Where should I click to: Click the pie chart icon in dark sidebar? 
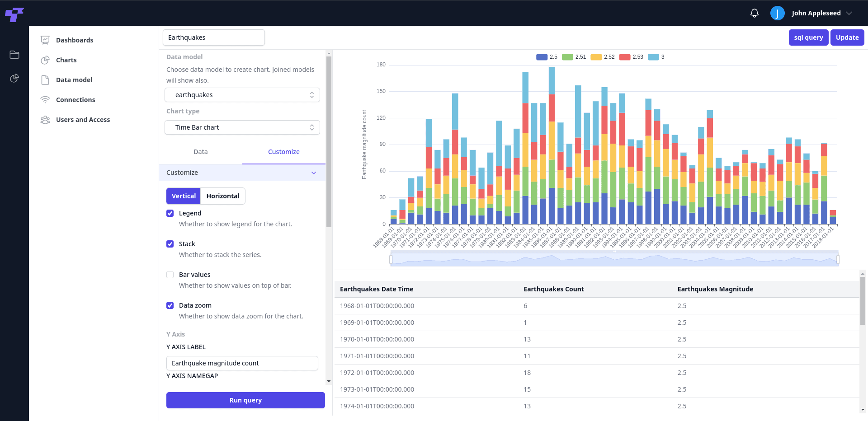14,78
